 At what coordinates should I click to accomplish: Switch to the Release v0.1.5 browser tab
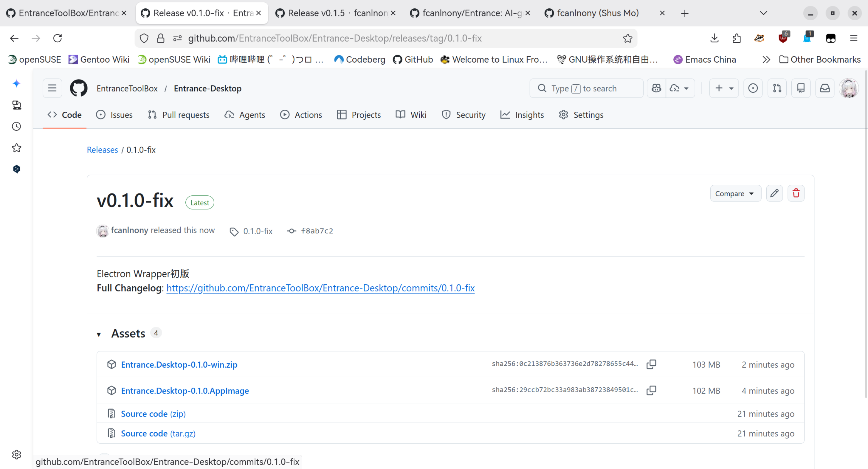pyautogui.click(x=336, y=13)
